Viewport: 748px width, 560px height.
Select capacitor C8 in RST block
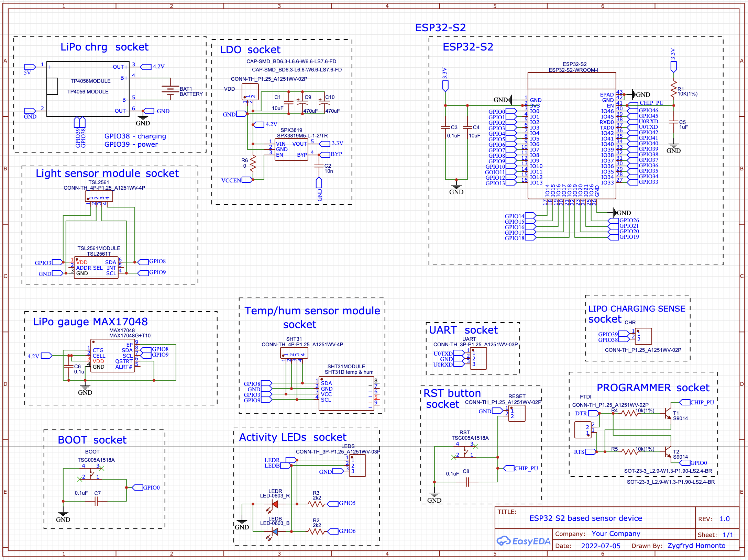467,482
